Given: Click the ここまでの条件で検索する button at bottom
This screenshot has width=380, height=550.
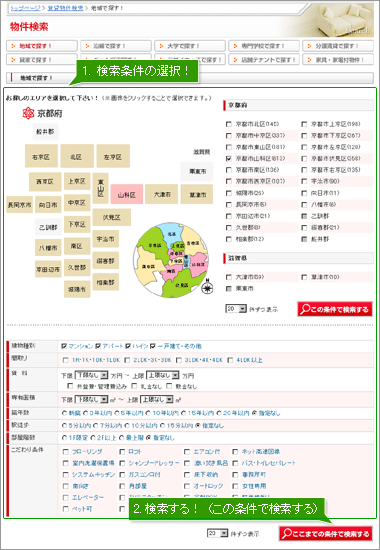Looking at the screenshot, I should click(x=326, y=534).
